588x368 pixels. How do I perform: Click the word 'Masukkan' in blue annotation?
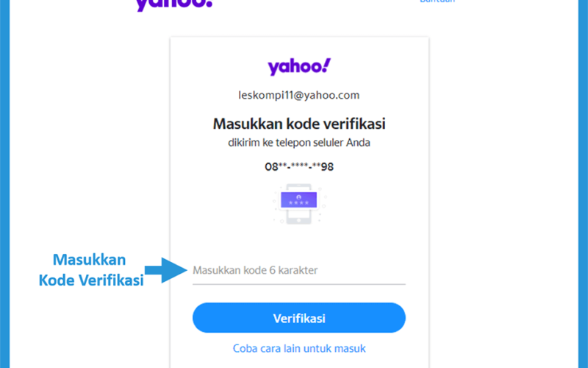(x=89, y=260)
